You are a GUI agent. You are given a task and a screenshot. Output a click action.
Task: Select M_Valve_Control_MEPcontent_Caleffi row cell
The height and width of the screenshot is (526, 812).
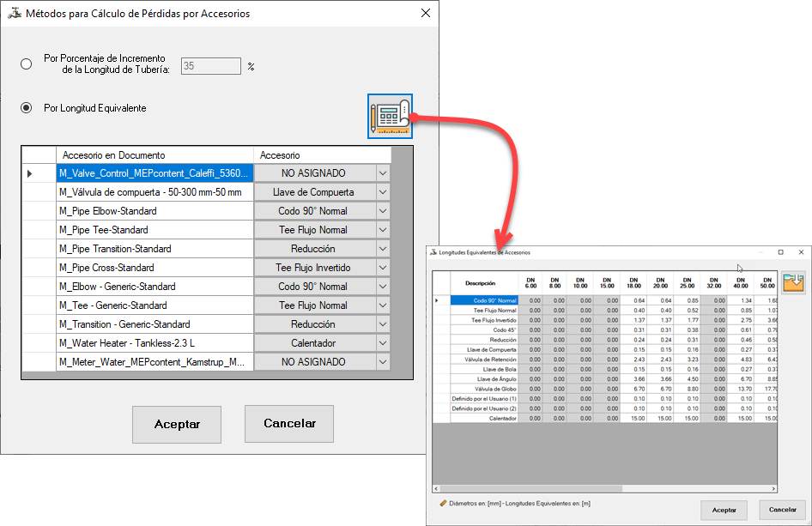155,173
